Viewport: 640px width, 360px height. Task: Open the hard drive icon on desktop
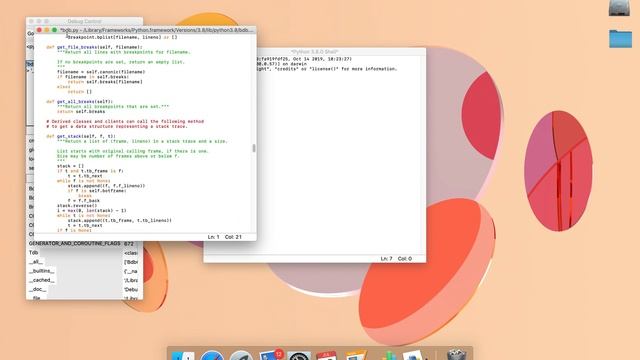click(x=619, y=8)
